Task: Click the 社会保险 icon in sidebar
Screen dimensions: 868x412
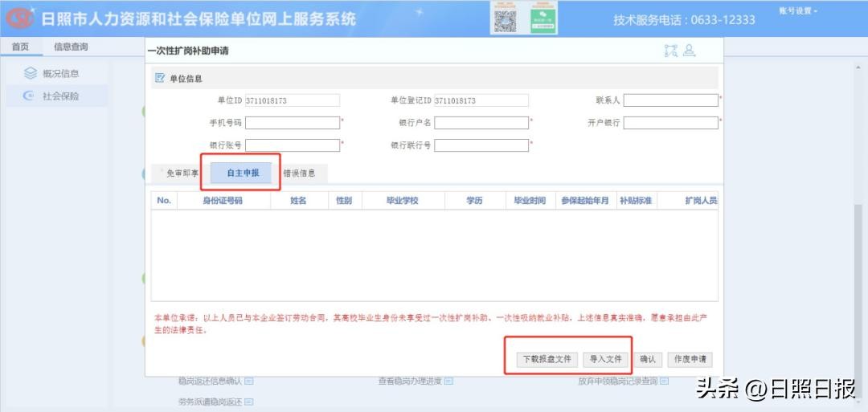Action: tap(30, 96)
